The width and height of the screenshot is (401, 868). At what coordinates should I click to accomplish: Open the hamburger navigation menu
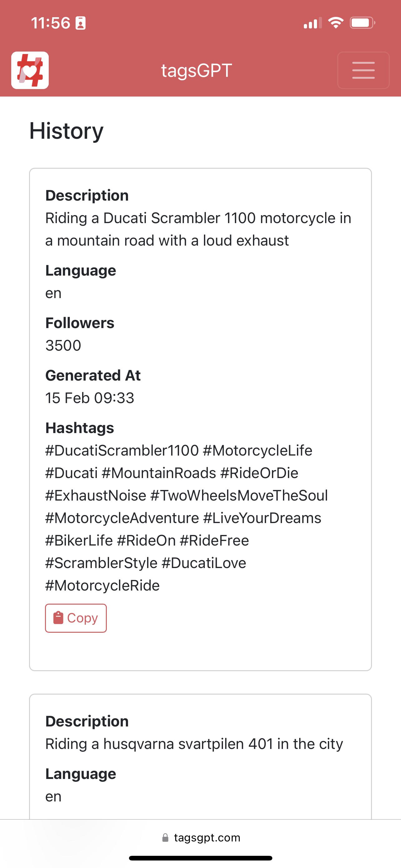[x=363, y=70]
